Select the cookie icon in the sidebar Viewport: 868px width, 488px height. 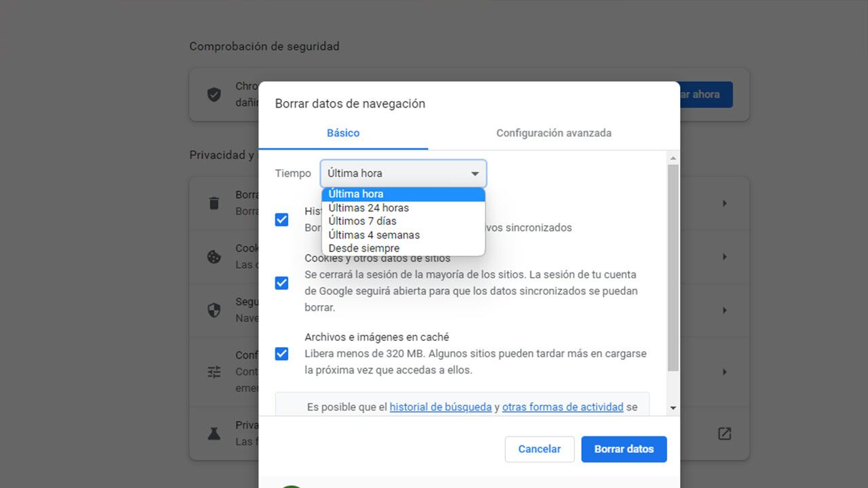coord(214,256)
